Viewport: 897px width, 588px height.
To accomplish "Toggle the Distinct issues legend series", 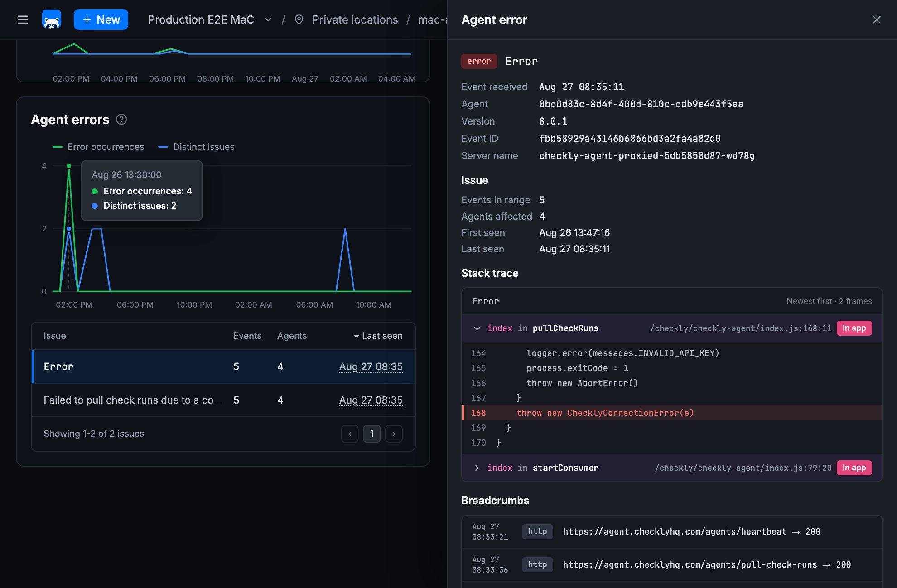I will coord(196,147).
